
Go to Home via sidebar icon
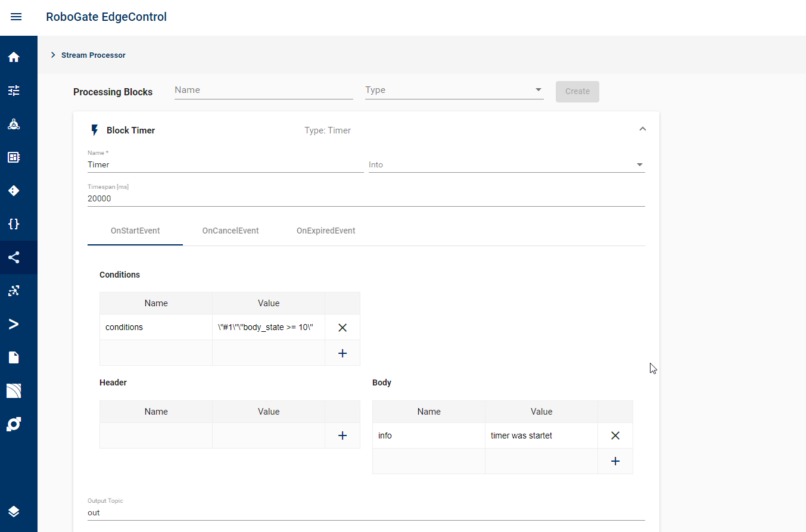14,57
